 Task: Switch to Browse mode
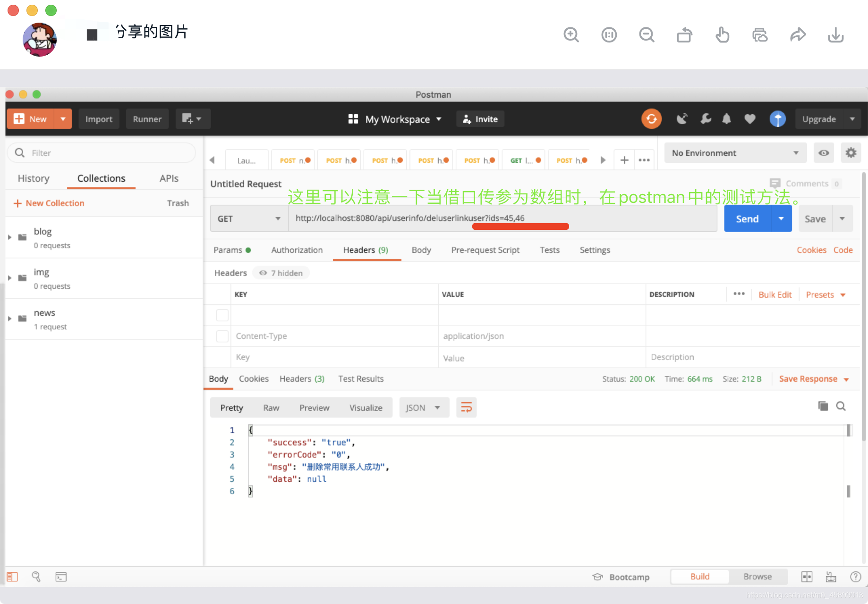[757, 577]
